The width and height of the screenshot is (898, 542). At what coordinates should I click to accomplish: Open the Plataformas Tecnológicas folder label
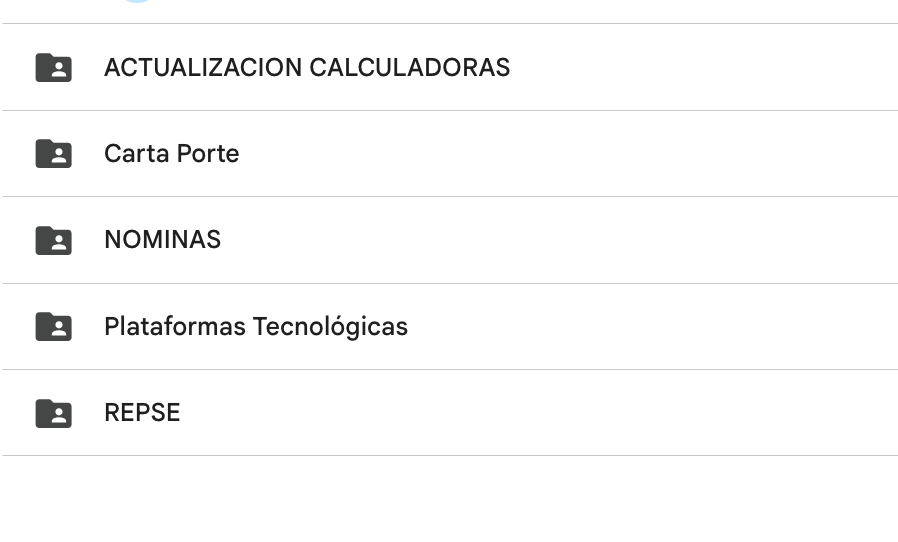[256, 327]
